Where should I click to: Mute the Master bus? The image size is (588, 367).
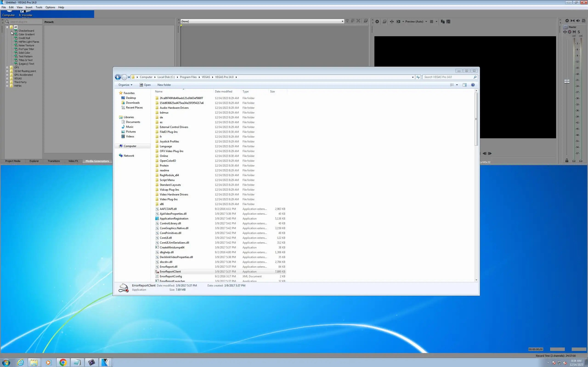[x=574, y=32]
